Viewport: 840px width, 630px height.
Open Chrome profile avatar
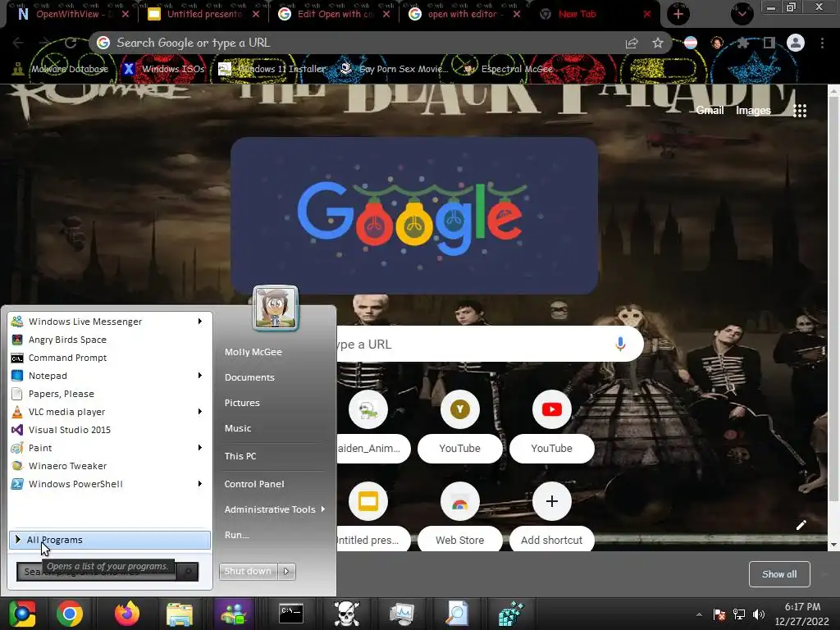[796, 43]
